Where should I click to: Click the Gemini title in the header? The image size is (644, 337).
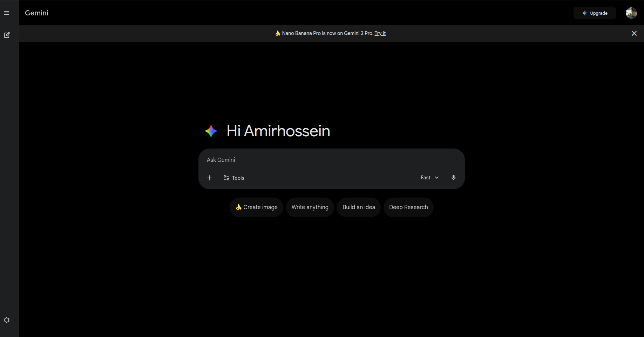(x=36, y=13)
